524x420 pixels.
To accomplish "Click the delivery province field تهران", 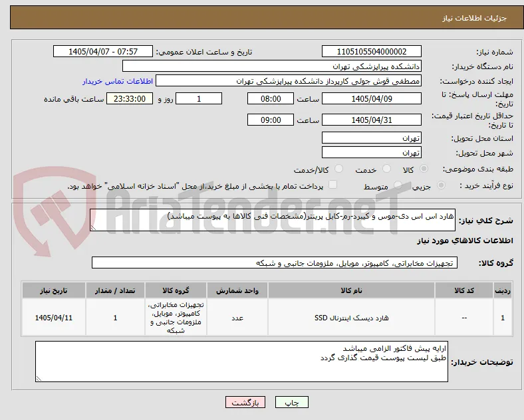I will pos(372,138).
